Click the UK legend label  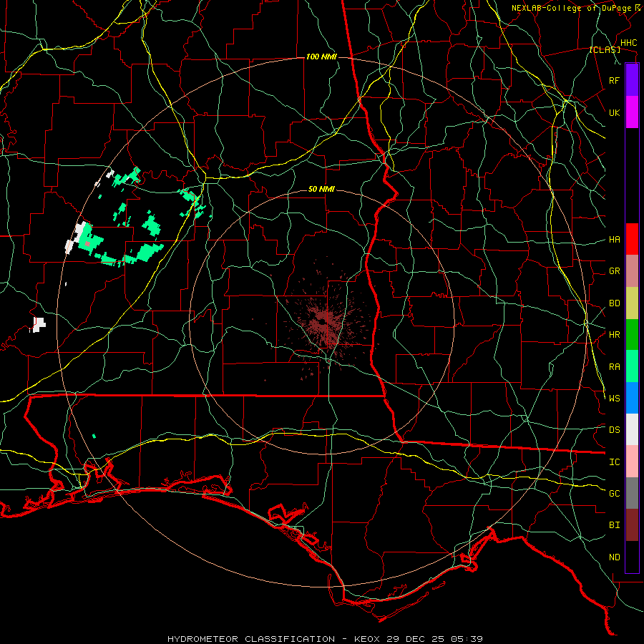click(x=614, y=112)
